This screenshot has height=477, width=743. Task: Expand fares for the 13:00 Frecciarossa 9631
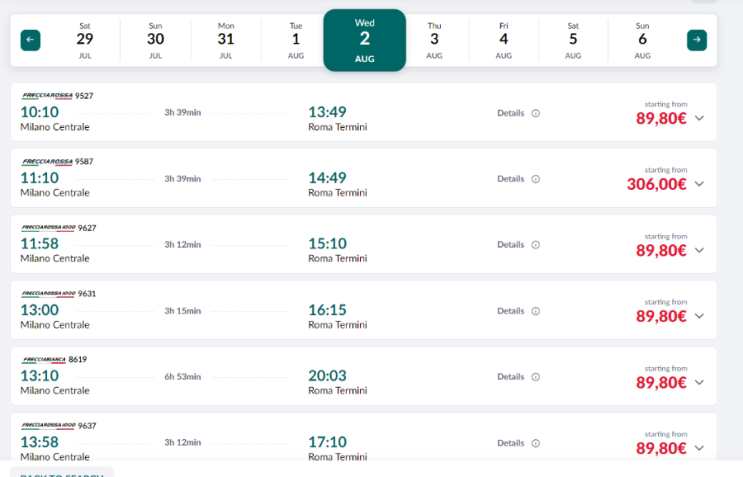[699, 316]
